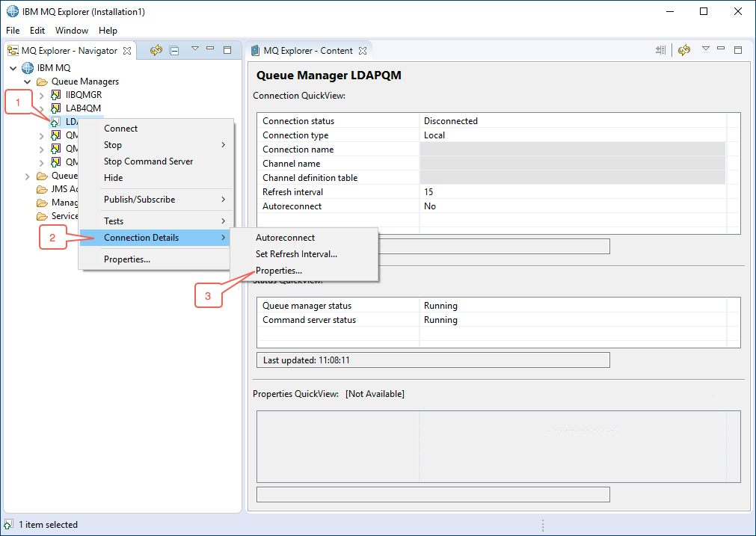The image size is (756, 536).
Task: Maximize the Content panel
Action: pyautogui.click(x=738, y=49)
